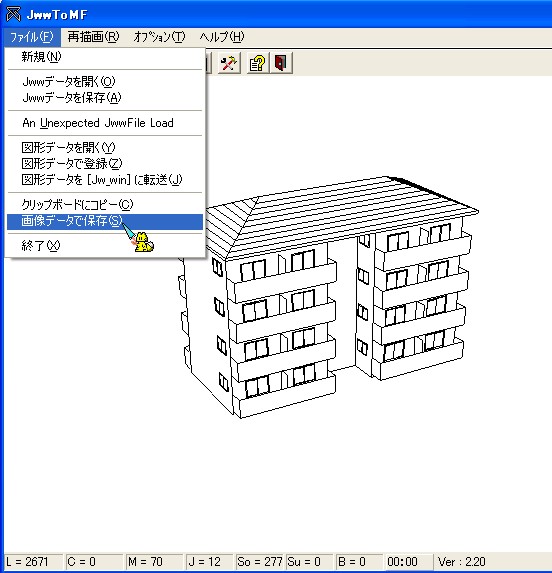
Task: Click the L = 2671 status bar field
Action: [x=34, y=561]
